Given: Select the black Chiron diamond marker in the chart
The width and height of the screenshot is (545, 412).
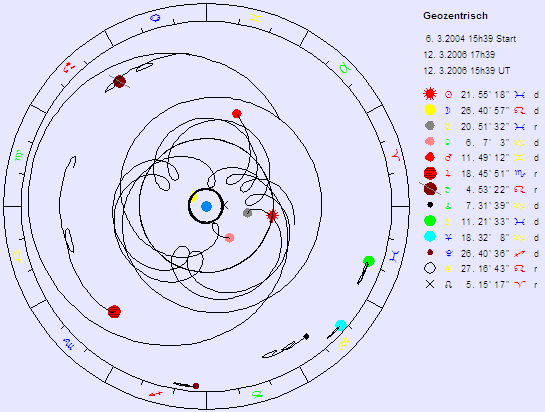Looking at the screenshot, I should [x=306, y=336].
